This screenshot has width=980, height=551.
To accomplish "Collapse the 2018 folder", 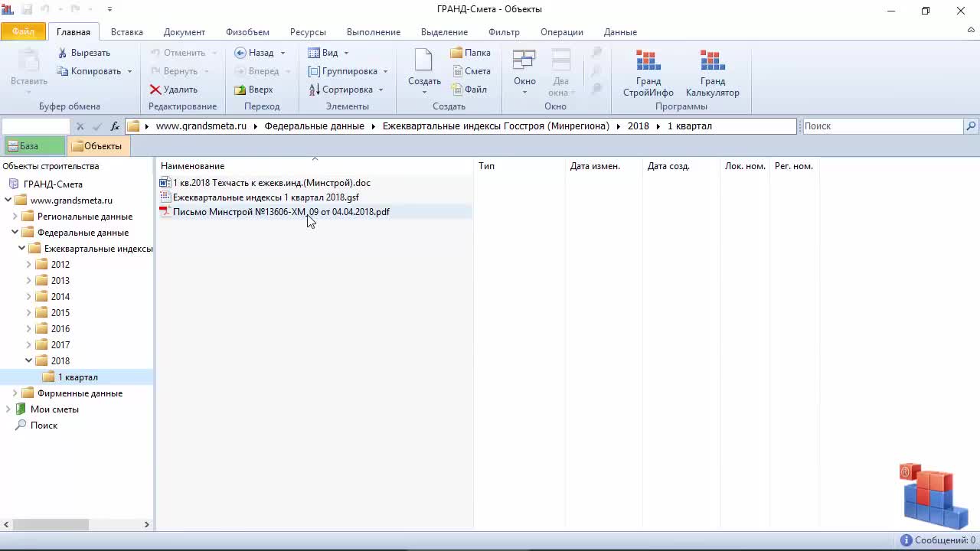I will pos(29,361).
